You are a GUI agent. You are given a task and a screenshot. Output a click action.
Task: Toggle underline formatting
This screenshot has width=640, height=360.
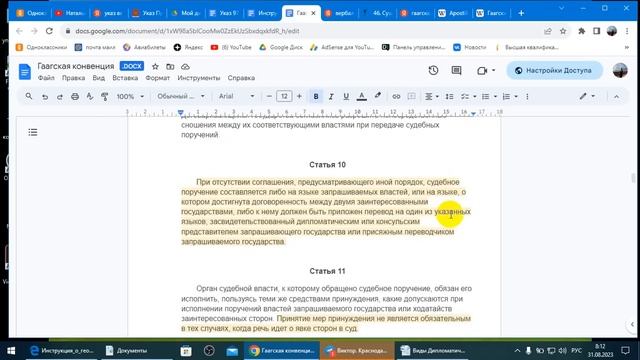coord(346,97)
